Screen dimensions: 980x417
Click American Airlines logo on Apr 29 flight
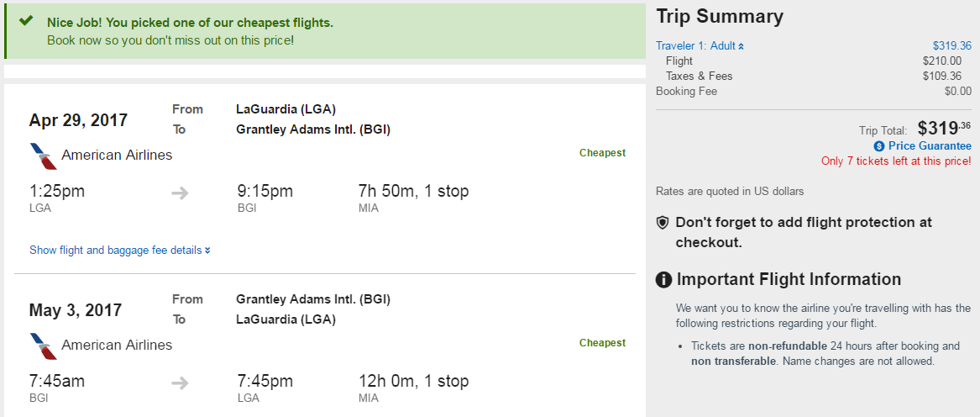tap(43, 156)
